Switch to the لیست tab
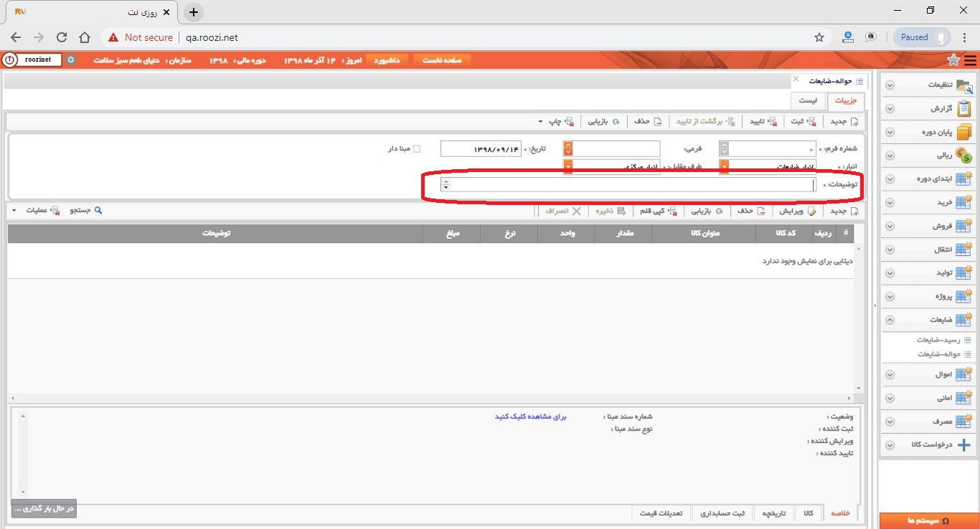 click(x=808, y=101)
